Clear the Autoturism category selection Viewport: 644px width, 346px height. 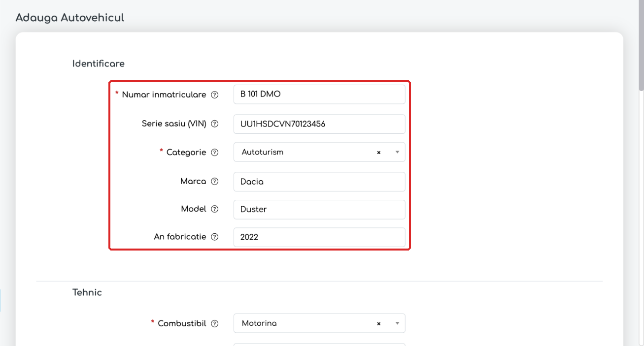coord(379,153)
